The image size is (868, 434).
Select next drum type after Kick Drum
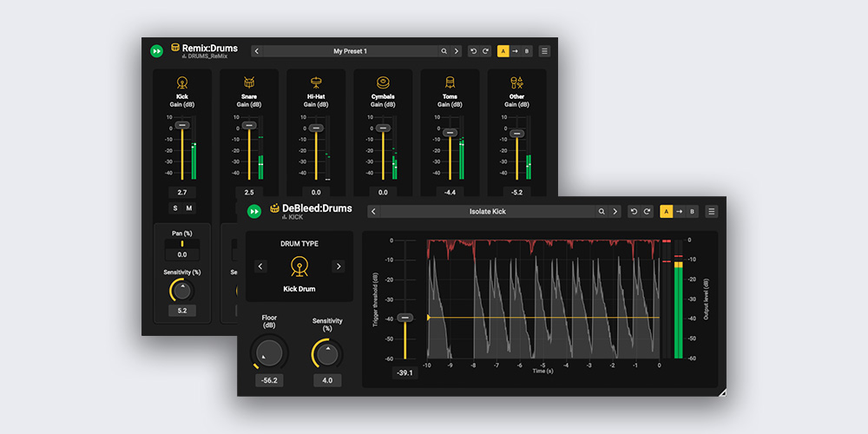[x=339, y=266]
